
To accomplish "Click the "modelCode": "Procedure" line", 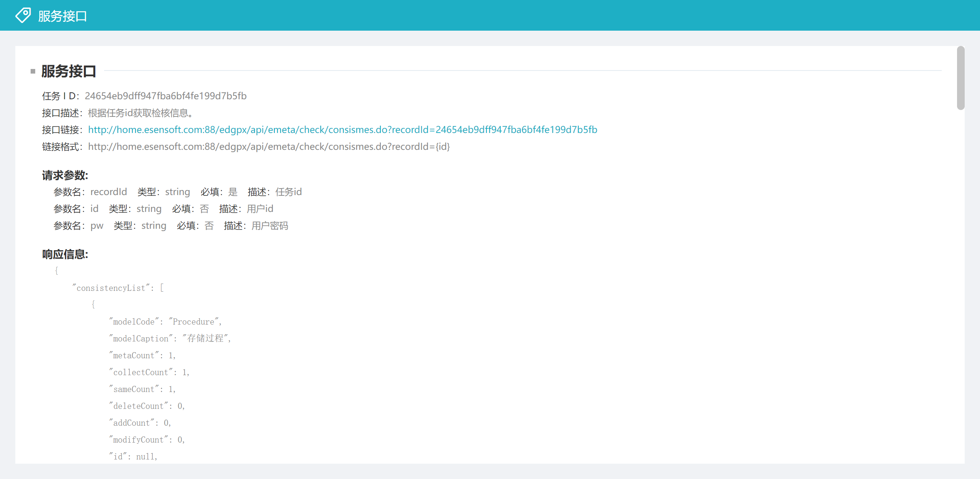I will tap(165, 322).
